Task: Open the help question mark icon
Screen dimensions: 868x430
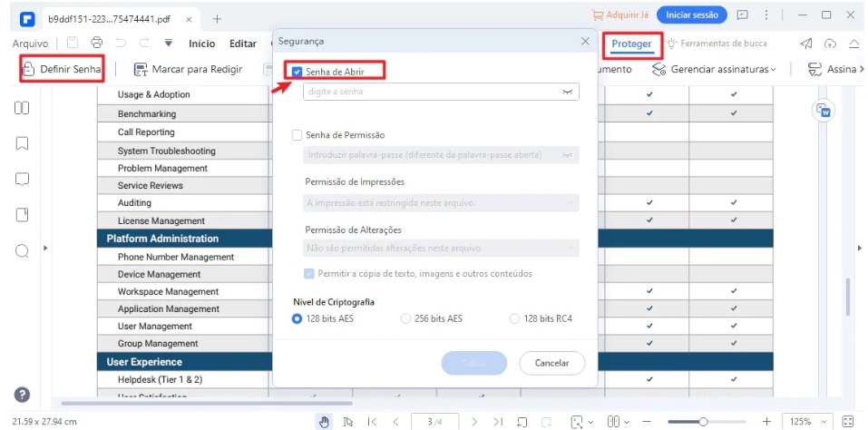Action: (x=23, y=395)
